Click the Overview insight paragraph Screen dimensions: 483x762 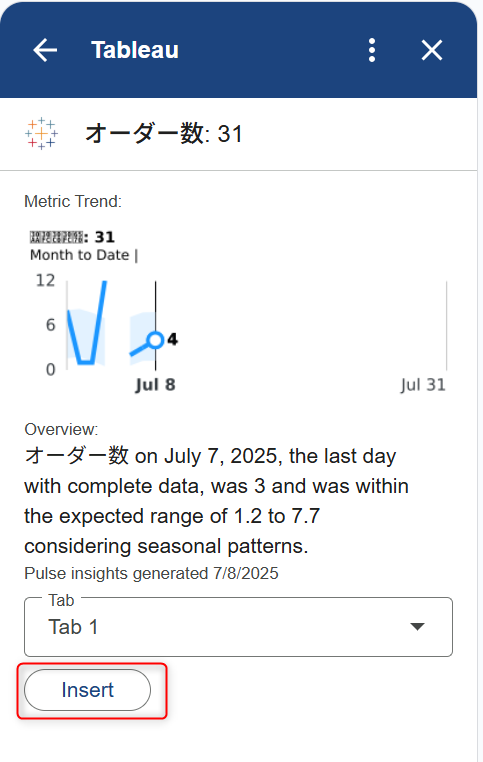point(216,501)
